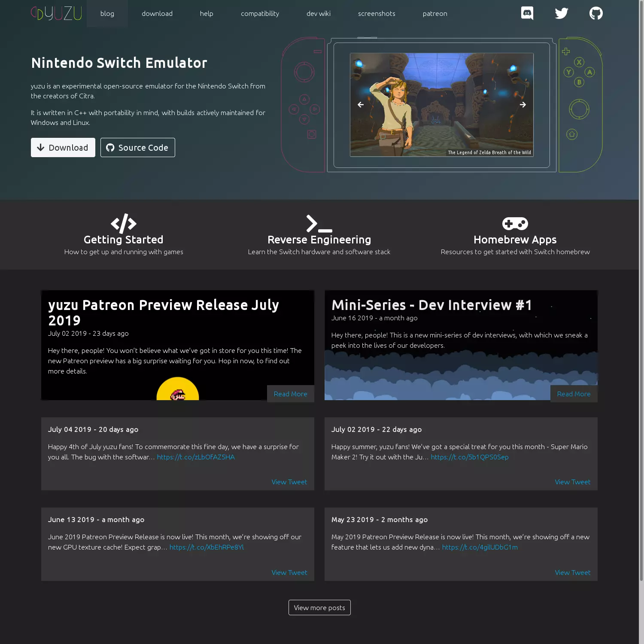This screenshot has height=644, width=644.
Task: View Tweet for July 04 2019 post
Action: click(x=289, y=482)
